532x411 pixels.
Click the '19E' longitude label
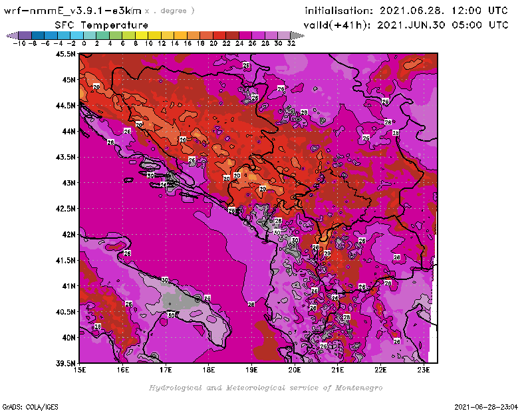pyautogui.click(x=252, y=370)
